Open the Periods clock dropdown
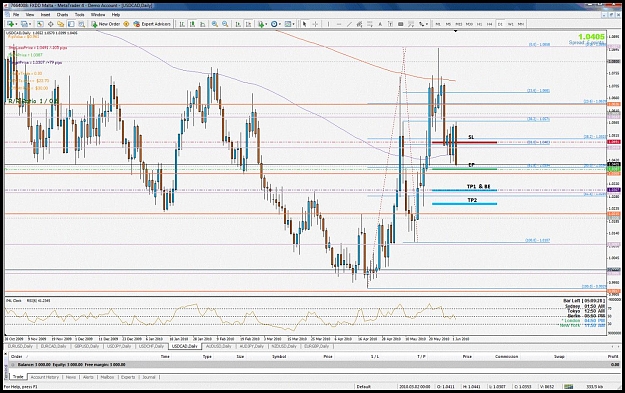 [276, 24]
